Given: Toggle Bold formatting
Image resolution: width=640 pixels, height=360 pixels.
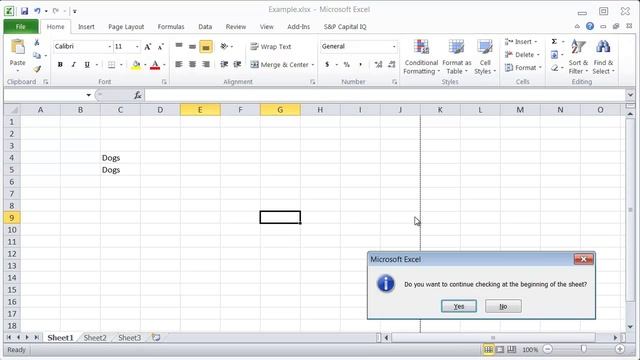Looking at the screenshot, I should point(60,64).
